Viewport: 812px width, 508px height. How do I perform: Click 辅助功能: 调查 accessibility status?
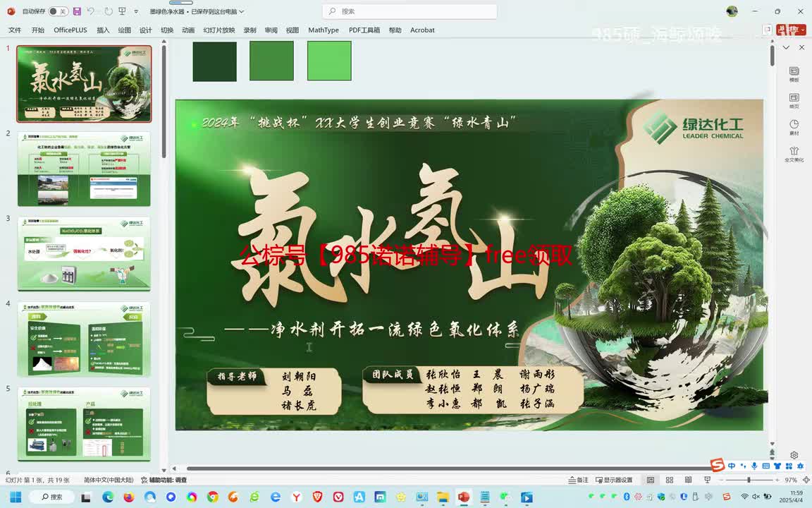[164, 480]
